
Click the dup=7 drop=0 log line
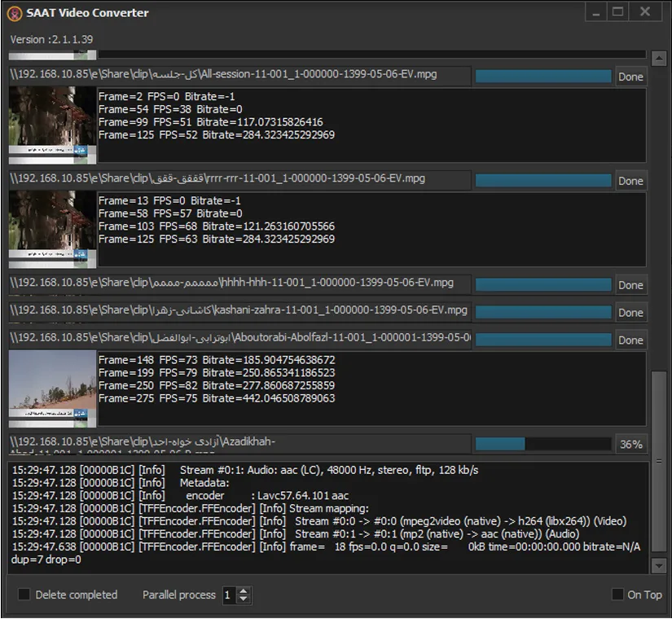point(46,560)
